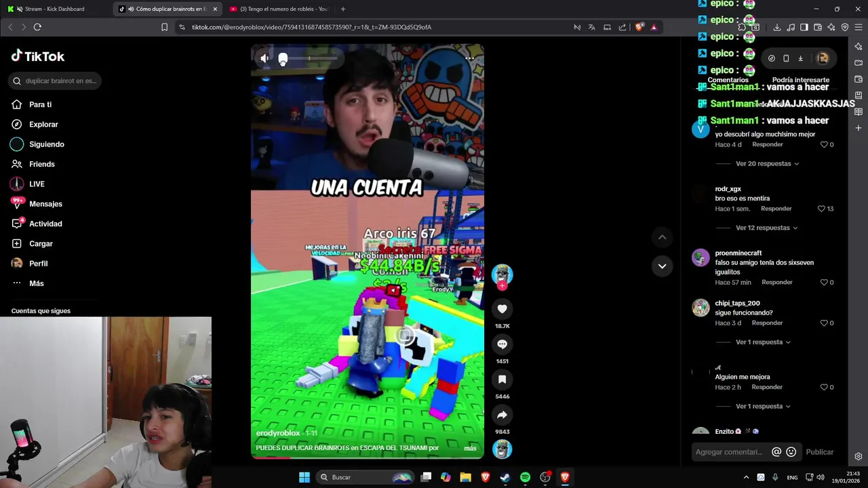Open Brave Shields lion icon
Viewport: 868px width, 488px height.
639,27
